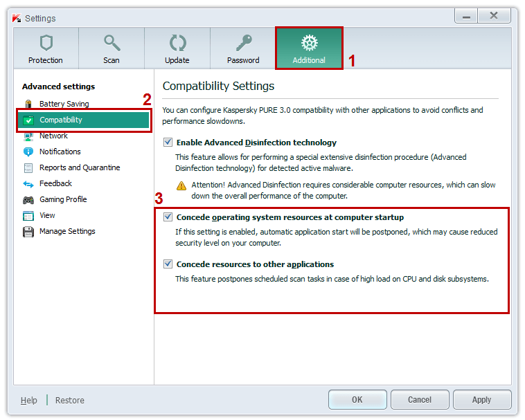Image resolution: width=525 pixels, height=420 pixels.
Task: Go to the Update tab
Action: [x=177, y=48]
